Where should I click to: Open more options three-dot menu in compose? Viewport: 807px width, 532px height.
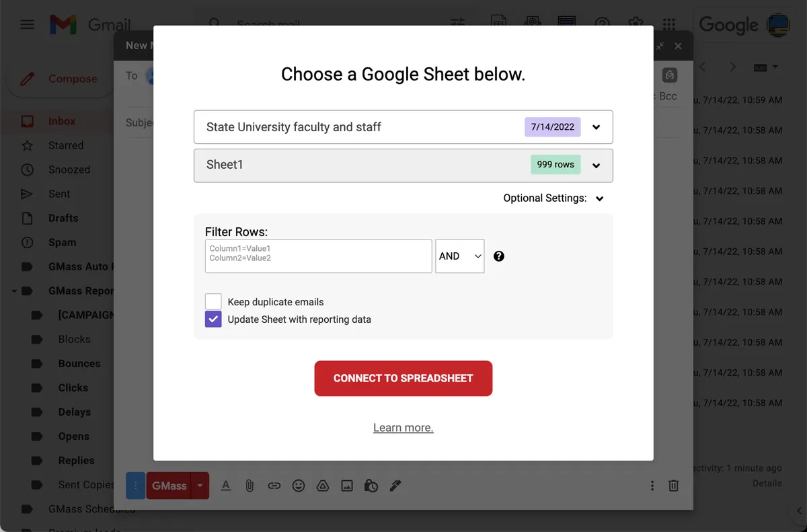click(652, 486)
